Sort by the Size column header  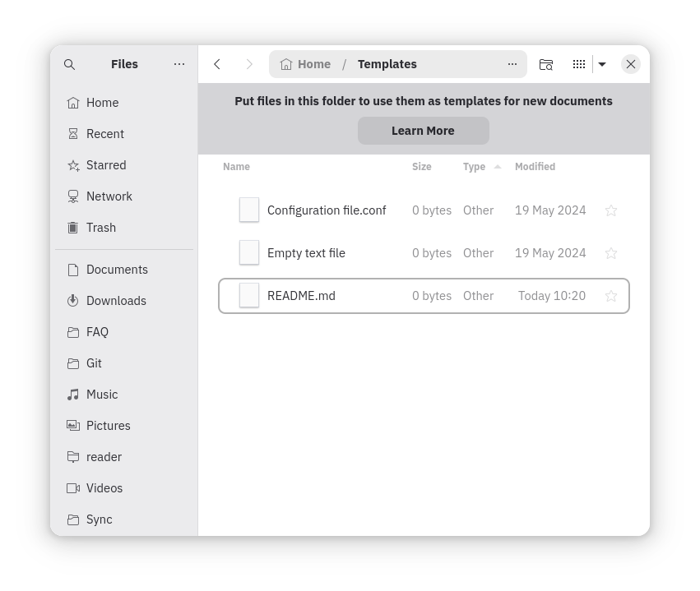[x=421, y=167]
